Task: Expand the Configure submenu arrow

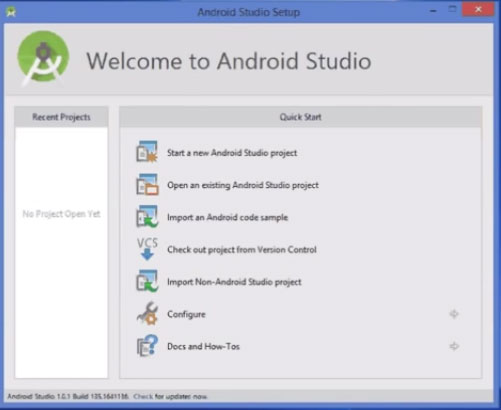Action: click(454, 314)
